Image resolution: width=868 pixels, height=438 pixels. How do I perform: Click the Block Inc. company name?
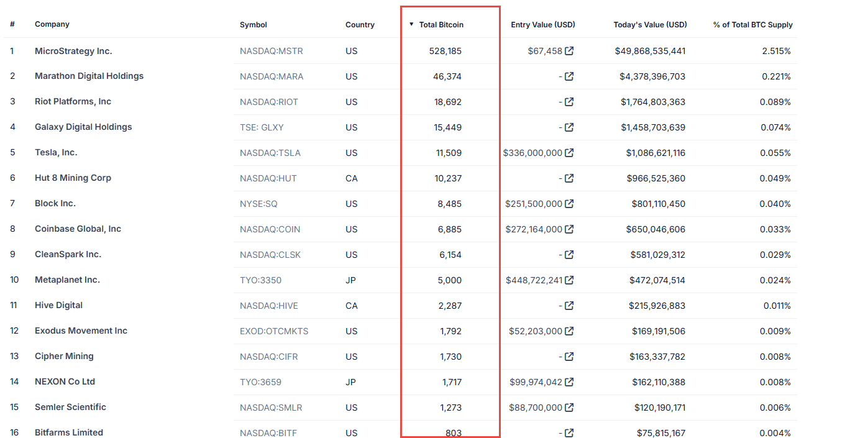pos(55,203)
